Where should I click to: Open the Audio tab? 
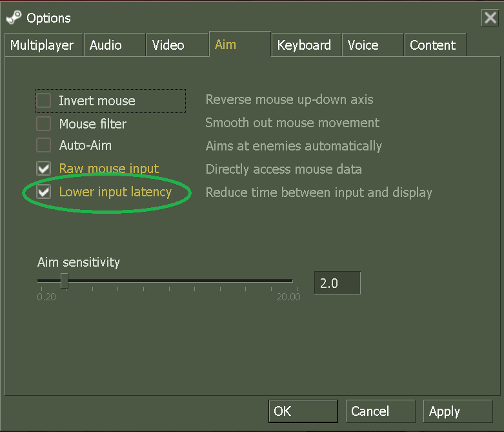pyautogui.click(x=105, y=45)
